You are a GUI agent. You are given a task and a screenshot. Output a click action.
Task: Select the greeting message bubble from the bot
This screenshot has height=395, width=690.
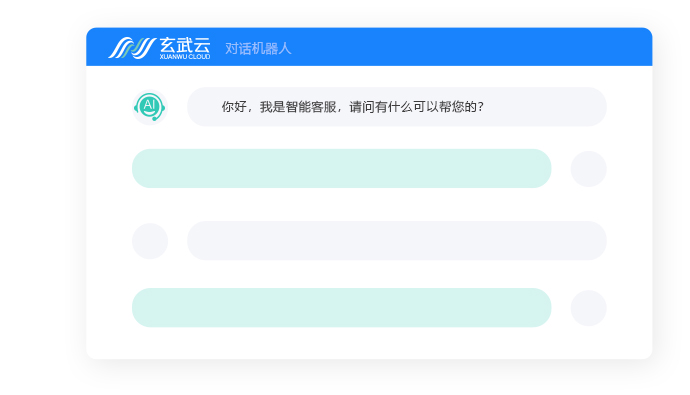[x=397, y=107]
